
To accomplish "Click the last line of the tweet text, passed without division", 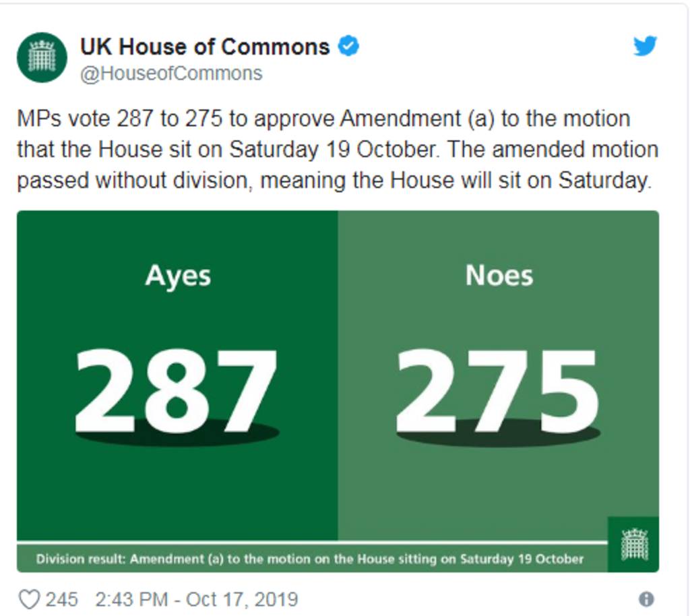I will point(334,181).
